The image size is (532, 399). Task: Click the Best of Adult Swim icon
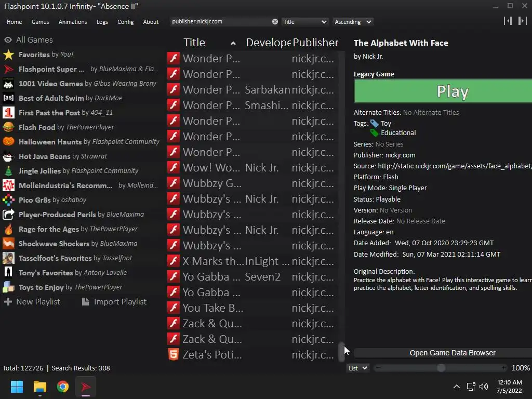coord(8,98)
